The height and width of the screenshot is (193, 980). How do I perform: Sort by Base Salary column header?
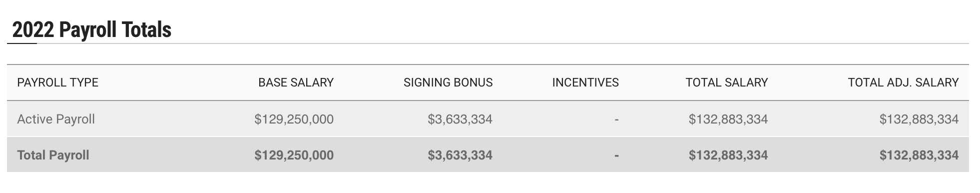click(296, 82)
